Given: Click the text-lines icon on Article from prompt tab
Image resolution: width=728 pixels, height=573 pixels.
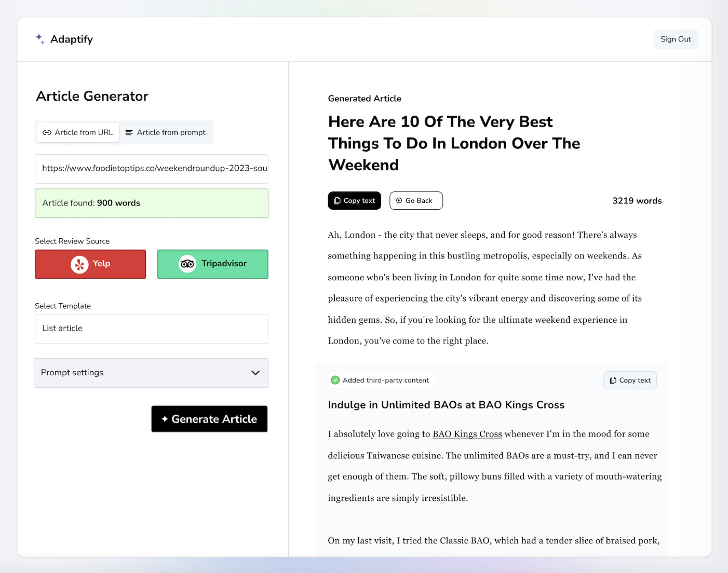Looking at the screenshot, I should coord(128,132).
